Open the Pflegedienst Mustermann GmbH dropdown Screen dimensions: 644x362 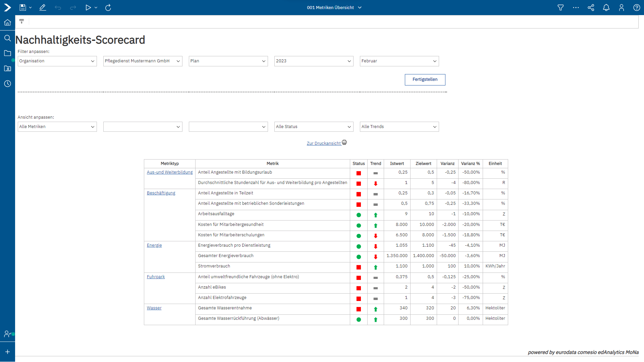[143, 61]
